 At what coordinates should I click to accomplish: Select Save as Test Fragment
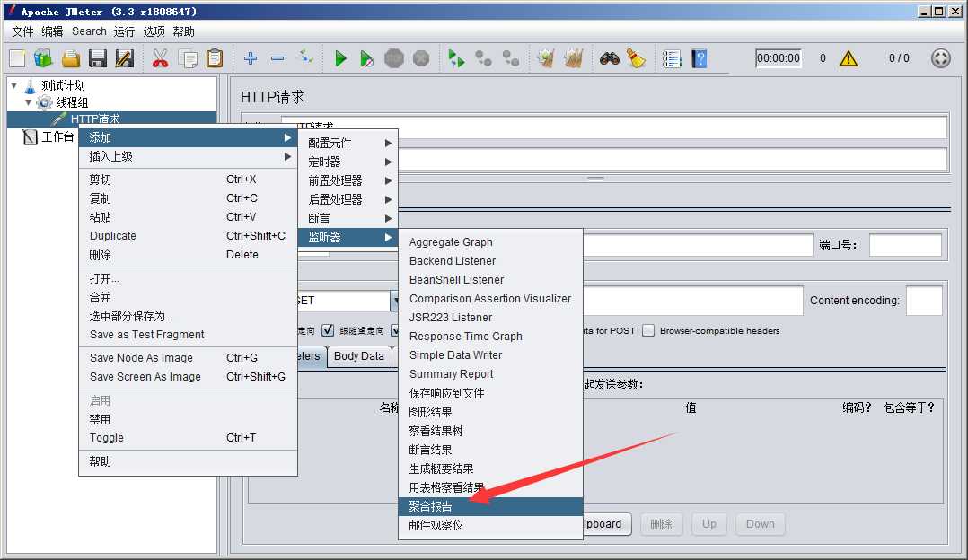(188, 334)
